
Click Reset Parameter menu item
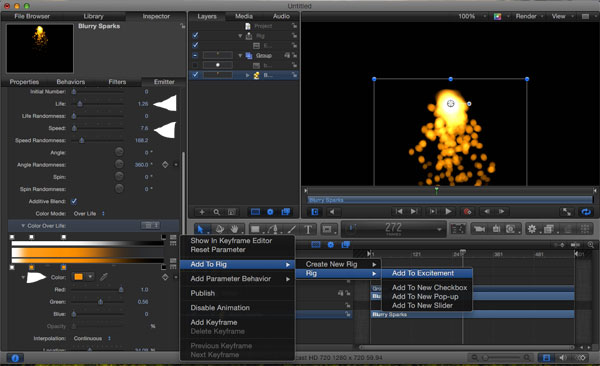coord(218,249)
